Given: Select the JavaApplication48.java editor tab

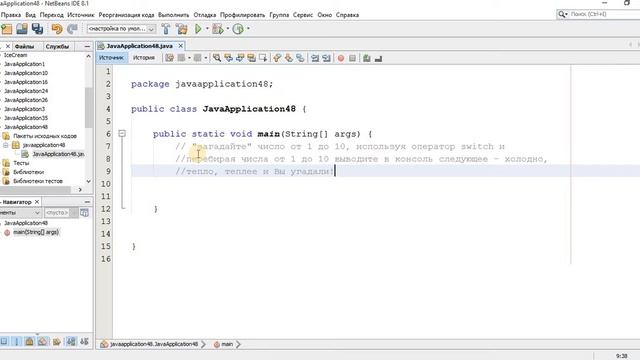Looking at the screenshot, I should point(139,46).
